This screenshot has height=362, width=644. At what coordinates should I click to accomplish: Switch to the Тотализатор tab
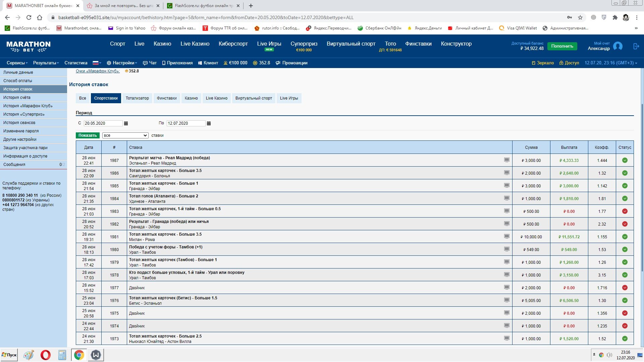(137, 98)
